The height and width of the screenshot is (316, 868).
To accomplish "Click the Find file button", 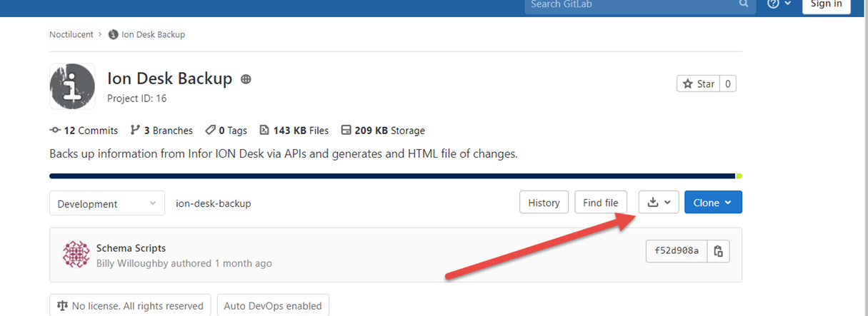I will tap(601, 203).
